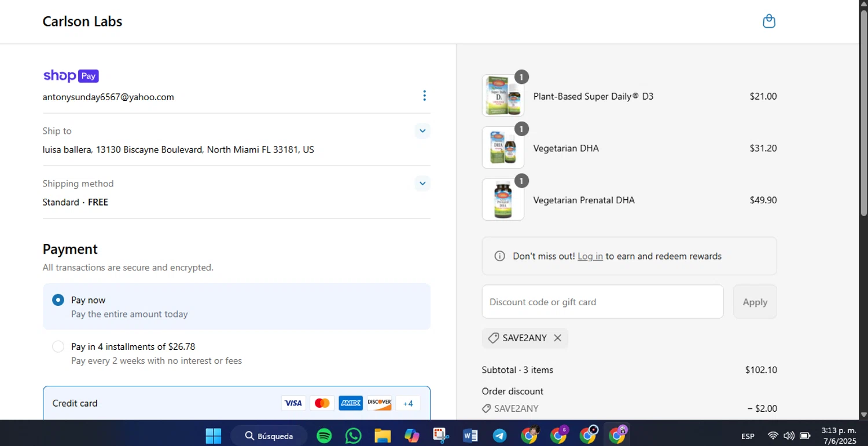
Task: Open Microsoft Word from the taskbar
Action: pos(470,436)
